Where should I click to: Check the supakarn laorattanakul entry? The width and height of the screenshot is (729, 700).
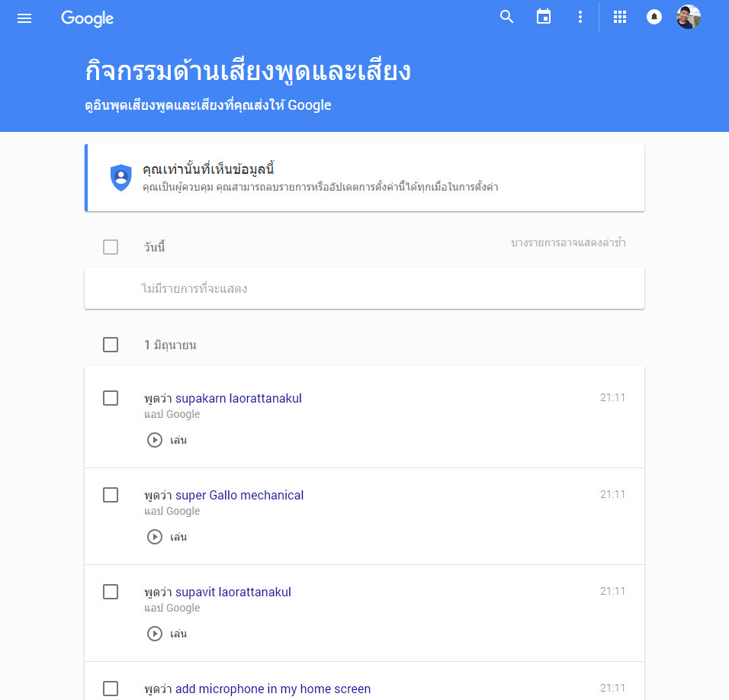[x=111, y=398]
